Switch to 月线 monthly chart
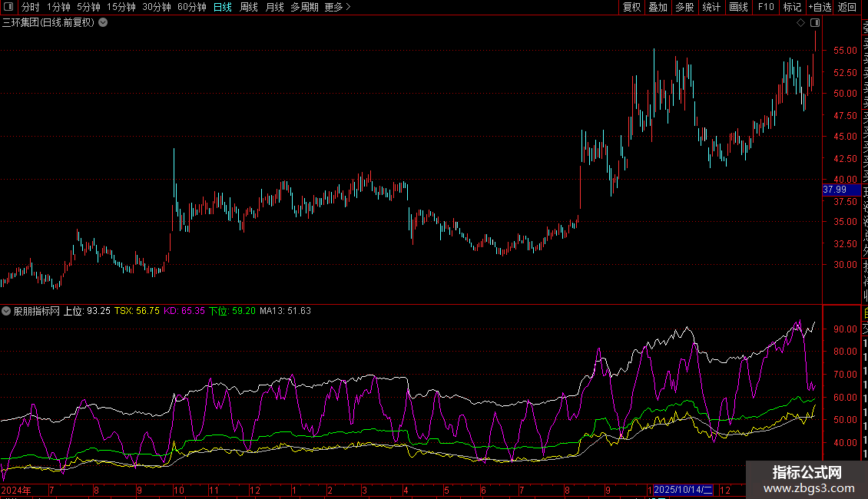 (274, 7)
